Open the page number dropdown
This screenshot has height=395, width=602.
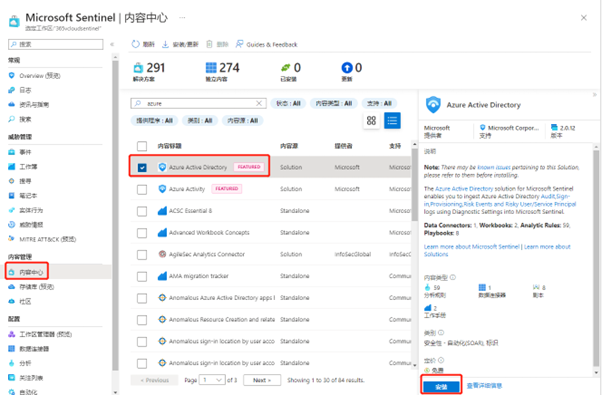[212, 380]
